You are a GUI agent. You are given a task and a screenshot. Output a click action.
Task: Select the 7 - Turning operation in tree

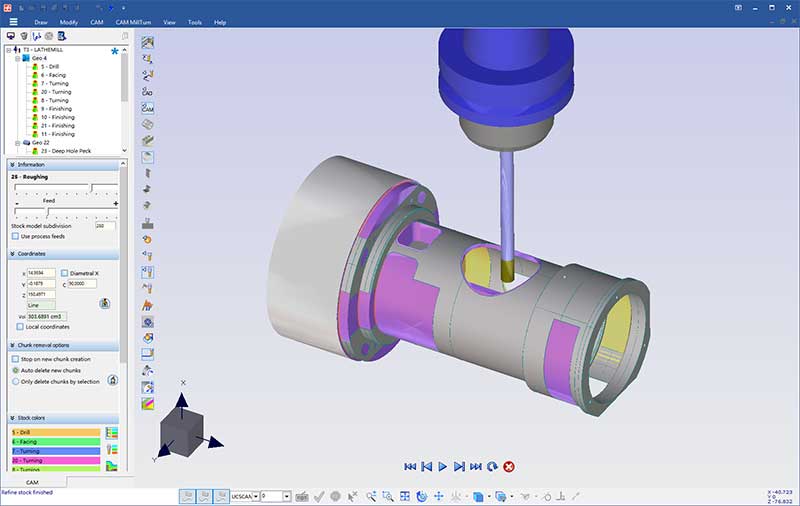point(55,83)
